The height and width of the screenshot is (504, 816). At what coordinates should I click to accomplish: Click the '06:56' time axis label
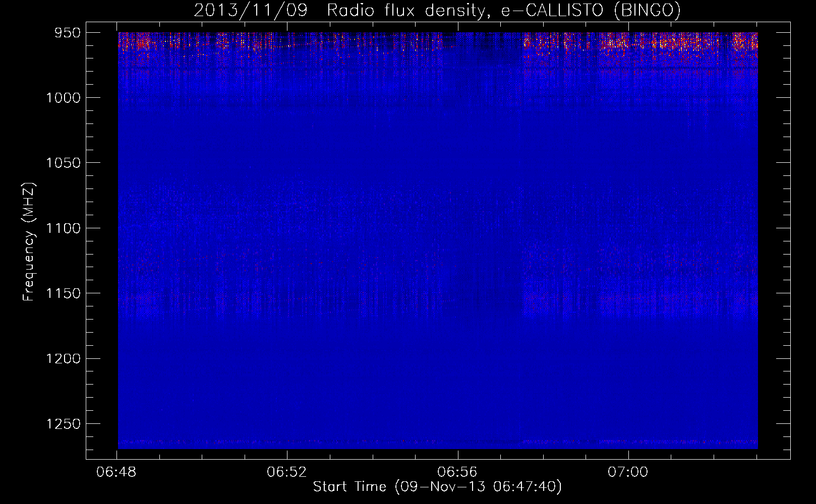point(457,472)
